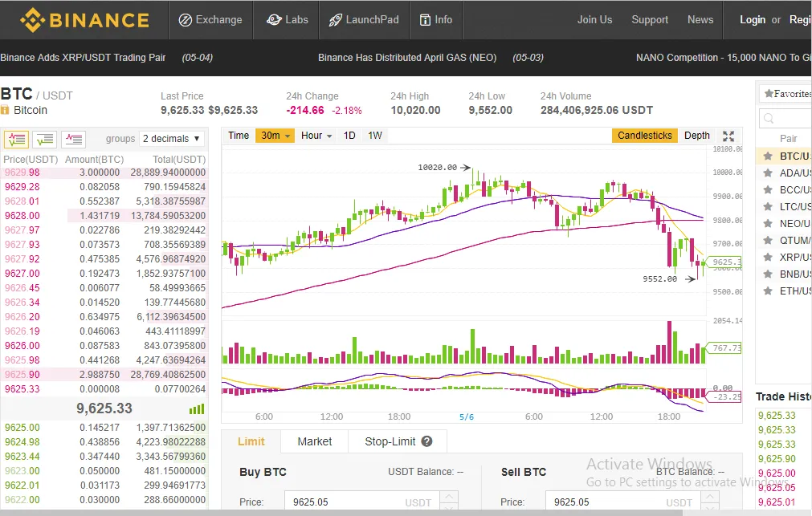
Task: Click the horizontal scrollbar at page bottom
Action: tap(342, 513)
